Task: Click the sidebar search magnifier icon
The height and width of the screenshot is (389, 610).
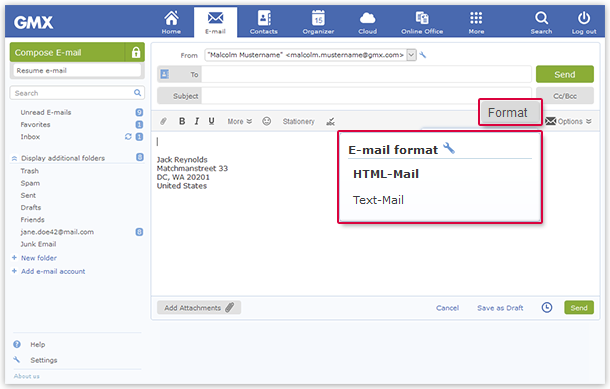Action: 137,93
